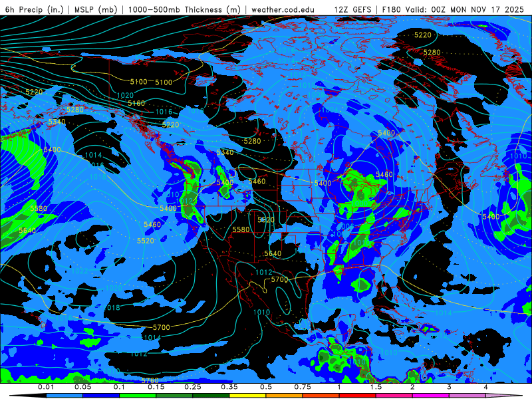Click the 0.25 legend value label
The image size is (532, 399).
[x=193, y=387]
